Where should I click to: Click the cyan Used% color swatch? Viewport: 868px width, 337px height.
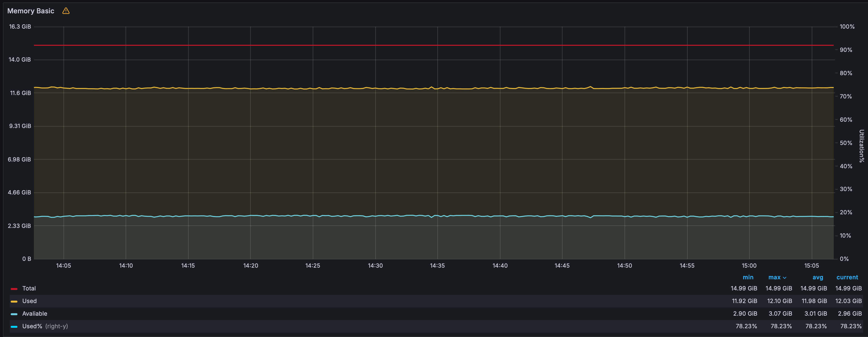14,327
